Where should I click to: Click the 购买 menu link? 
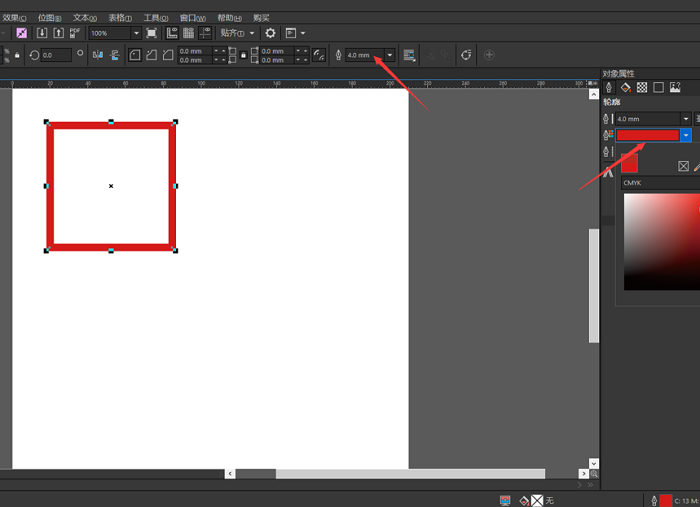click(x=261, y=18)
